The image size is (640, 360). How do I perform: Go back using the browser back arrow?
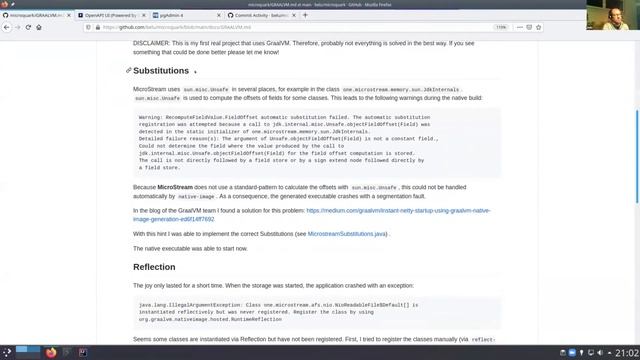point(7,27)
